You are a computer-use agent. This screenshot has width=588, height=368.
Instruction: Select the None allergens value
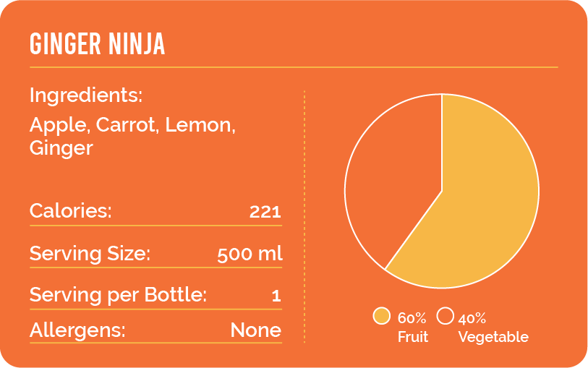coord(255,330)
